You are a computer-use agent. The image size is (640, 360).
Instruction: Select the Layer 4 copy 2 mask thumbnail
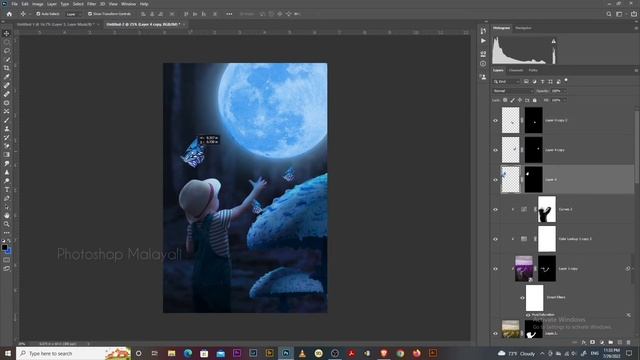(533, 120)
